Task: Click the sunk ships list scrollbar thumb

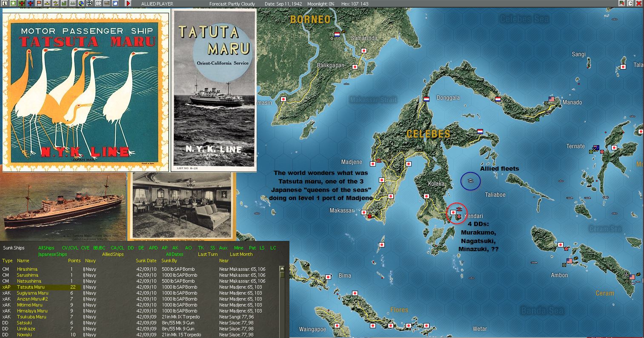Action: tap(281, 275)
